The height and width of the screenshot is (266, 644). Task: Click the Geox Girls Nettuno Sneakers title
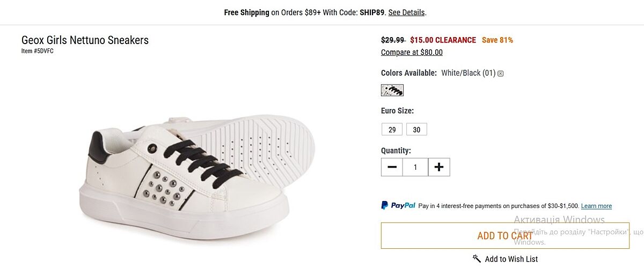coord(85,40)
